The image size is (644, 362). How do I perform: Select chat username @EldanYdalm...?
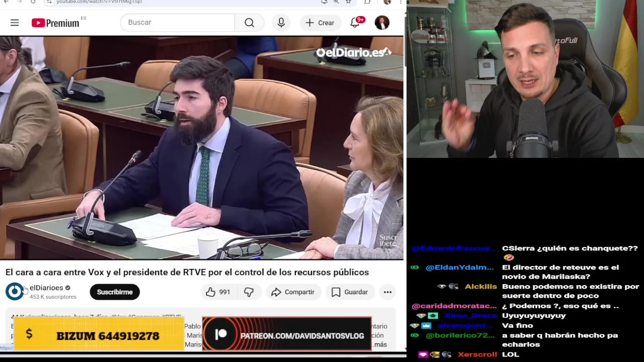click(460, 267)
